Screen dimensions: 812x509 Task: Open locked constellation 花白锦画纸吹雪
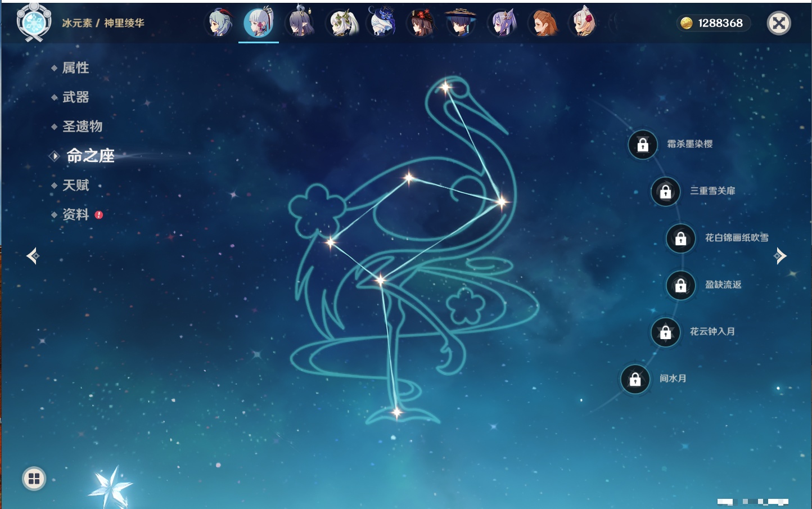tap(681, 238)
